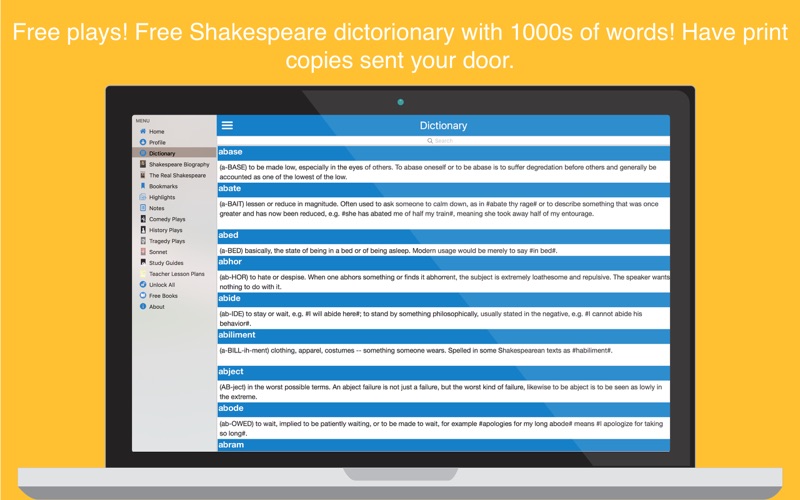Click the Notes icon
The height and width of the screenshot is (500, 800).
(x=143, y=208)
